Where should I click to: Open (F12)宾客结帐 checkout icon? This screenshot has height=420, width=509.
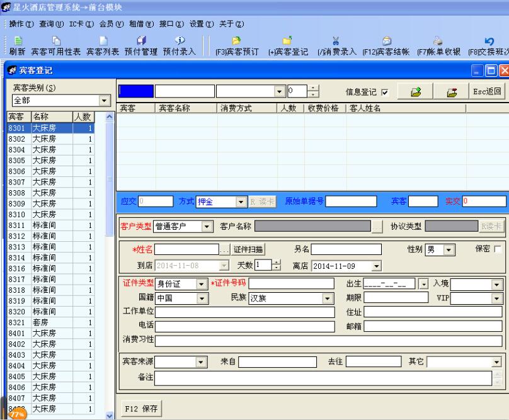(x=387, y=47)
